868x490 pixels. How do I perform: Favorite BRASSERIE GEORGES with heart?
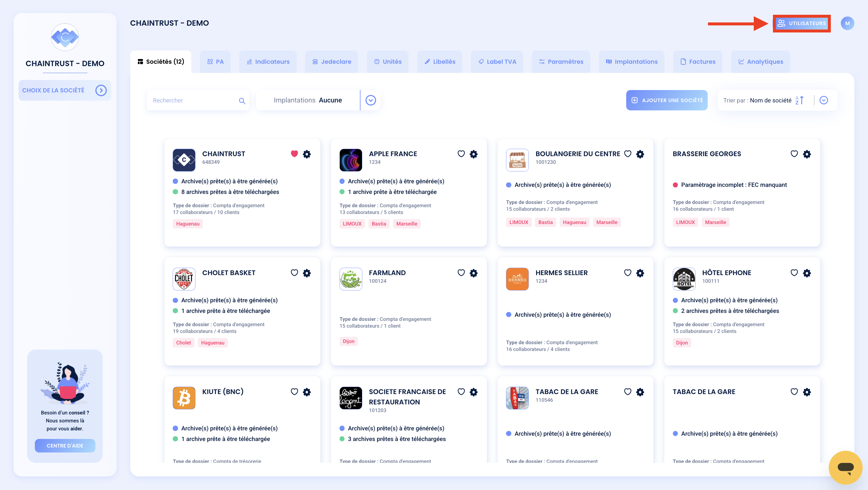[x=794, y=154]
